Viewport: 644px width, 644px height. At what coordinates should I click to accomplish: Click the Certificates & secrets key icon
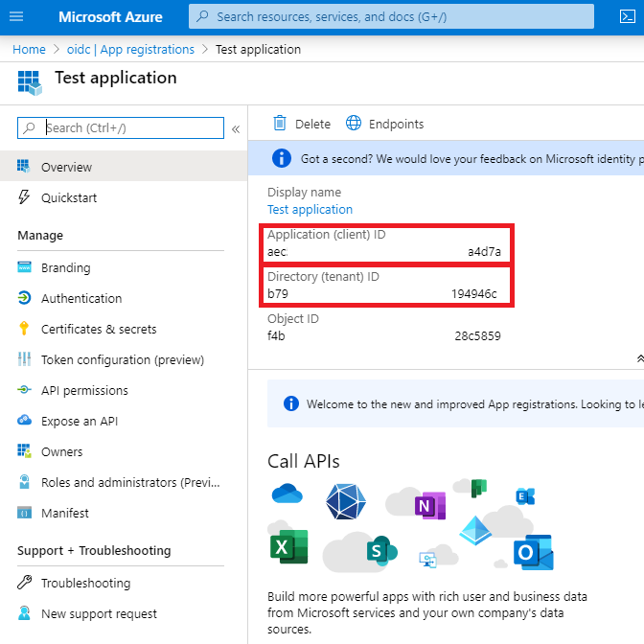click(24, 329)
